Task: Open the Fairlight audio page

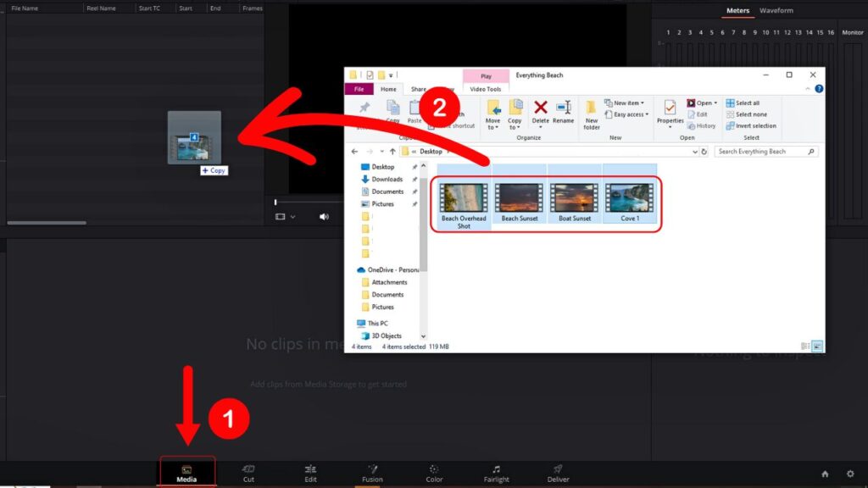Action: 496,474
